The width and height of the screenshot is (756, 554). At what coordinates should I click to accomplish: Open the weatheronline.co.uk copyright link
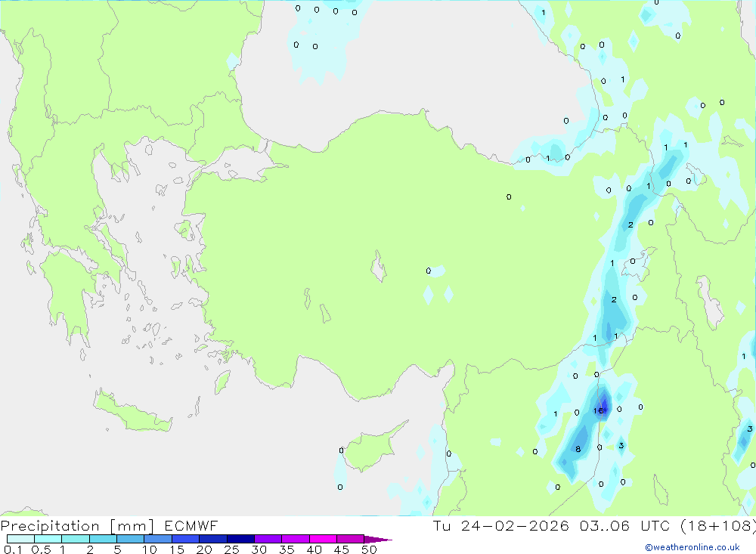point(692,546)
